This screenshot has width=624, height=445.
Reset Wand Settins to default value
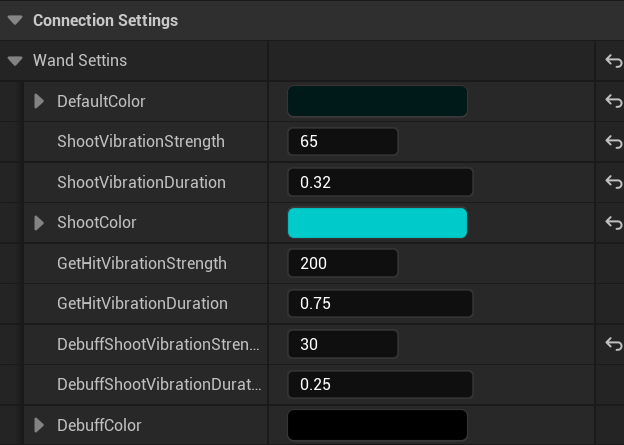(x=613, y=61)
